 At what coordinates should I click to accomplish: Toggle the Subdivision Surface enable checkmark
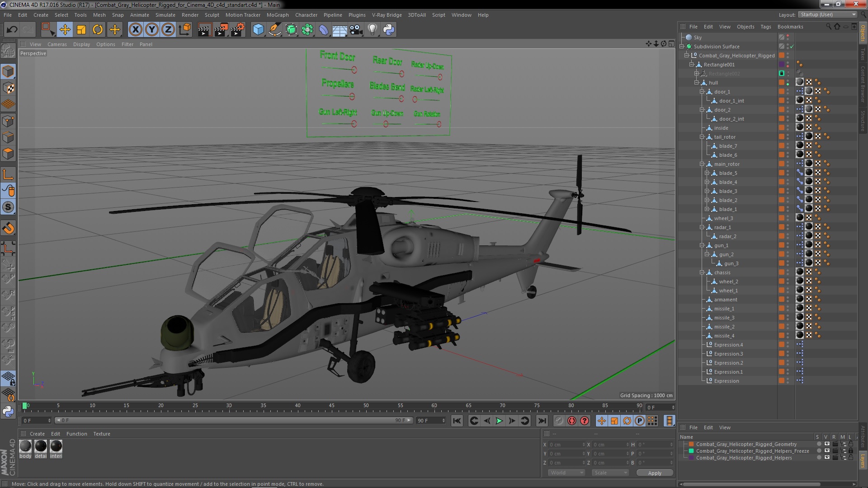[x=792, y=47]
